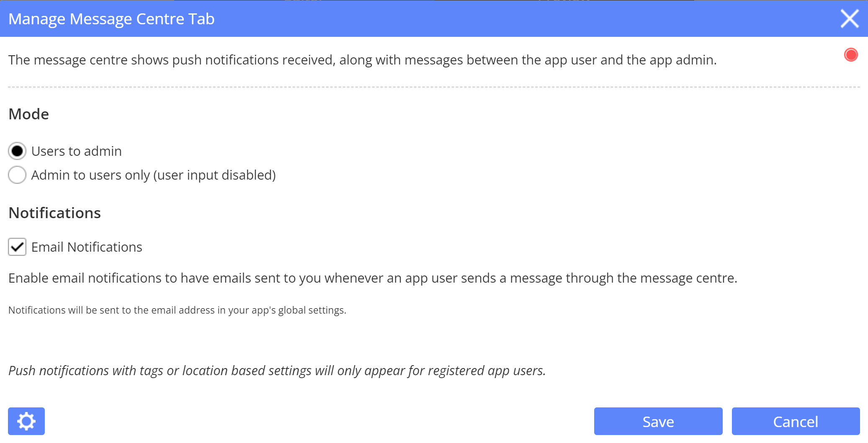
Task: Click the message centre description sentence
Action: [x=362, y=60]
